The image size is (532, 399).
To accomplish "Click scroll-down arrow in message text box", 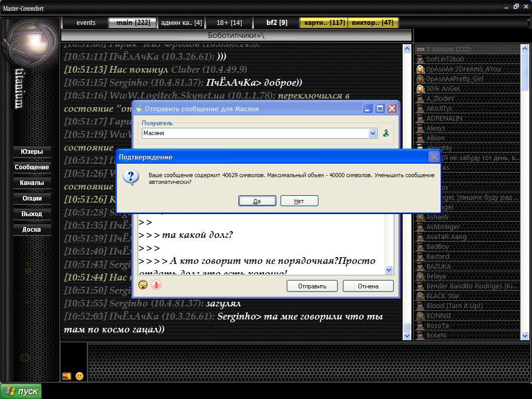I will (x=389, y=270).
